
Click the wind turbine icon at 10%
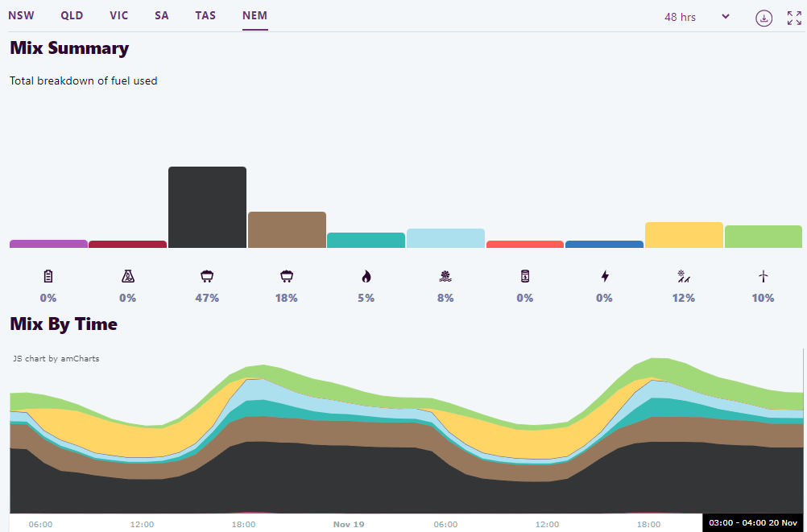click(764, 277)
